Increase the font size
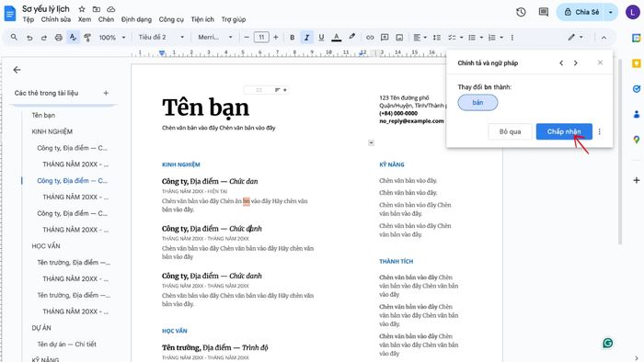 pyautogui.click(x=276, y=38)
